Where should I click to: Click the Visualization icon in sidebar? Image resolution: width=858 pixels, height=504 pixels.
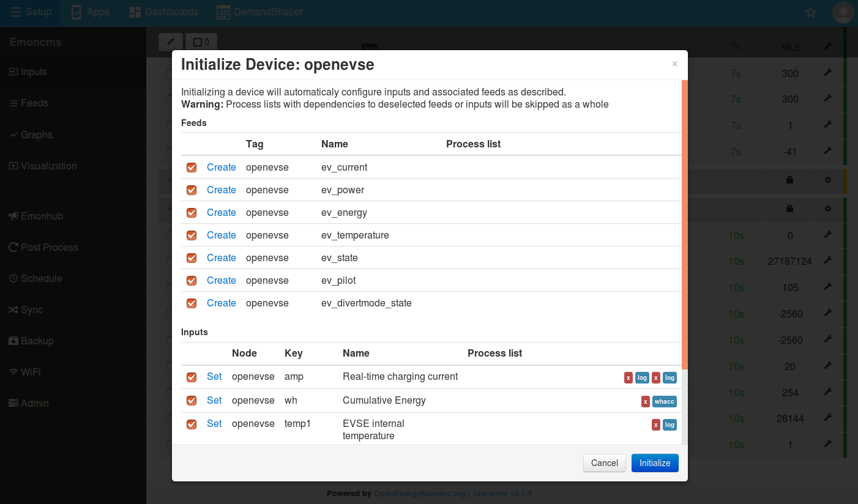(x=13, y=166)
